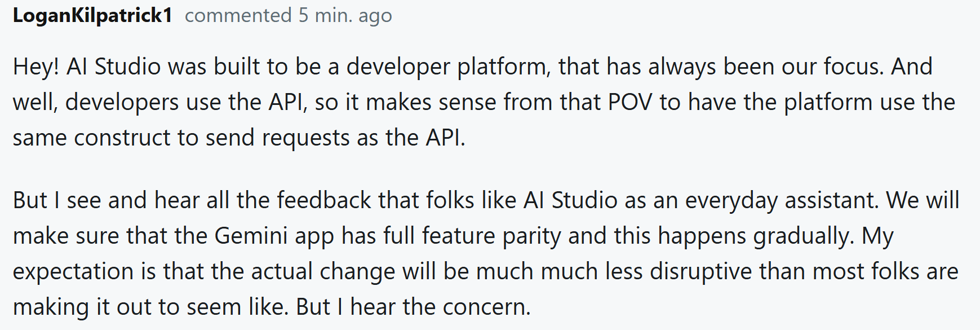The image size is (980, 330).
Task: Click the closing sentence 'But I hear the concern.'
Action: [x=413, y=307]
